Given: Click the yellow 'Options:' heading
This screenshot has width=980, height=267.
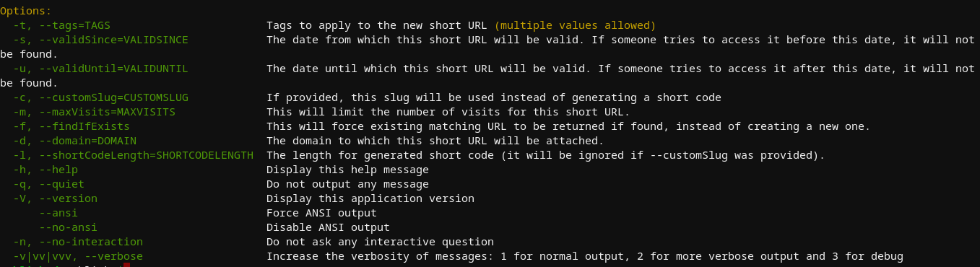Looking at the screenshot, I should [x=26, y=11].
